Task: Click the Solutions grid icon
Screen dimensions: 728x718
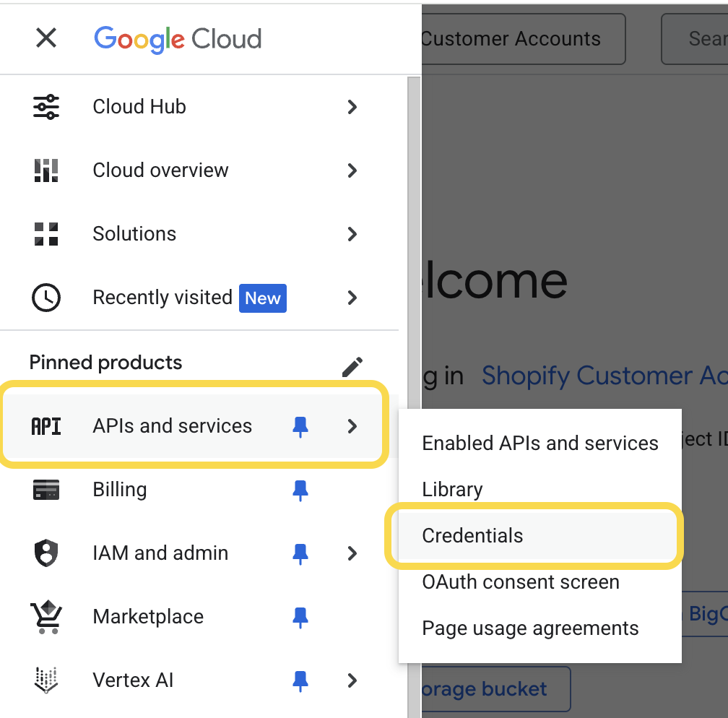Action: pos(46,233)
